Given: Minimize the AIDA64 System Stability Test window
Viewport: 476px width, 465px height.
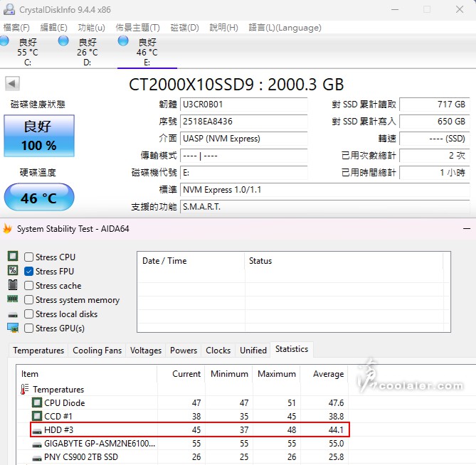Looking at the screenshot, I should click(467, 228).
